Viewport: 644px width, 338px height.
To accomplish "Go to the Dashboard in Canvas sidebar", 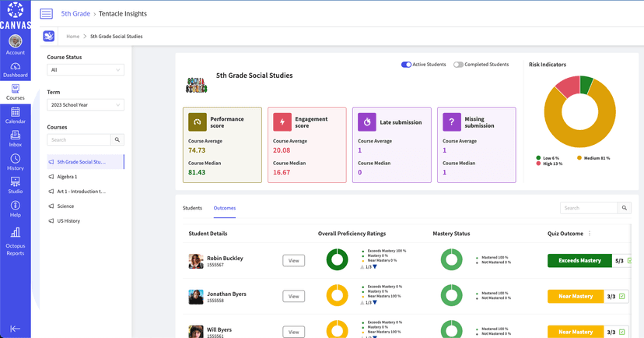I will (x=16, y=69).
